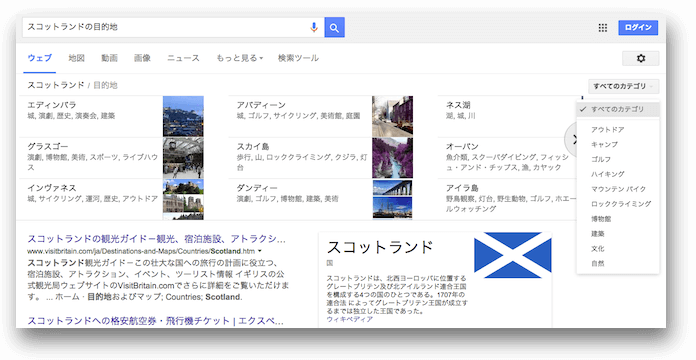Image resolution: width=696 pixels, height=360 pixels.
Task: Click the voice search microphone icon
Action: (x=314, y=28)
